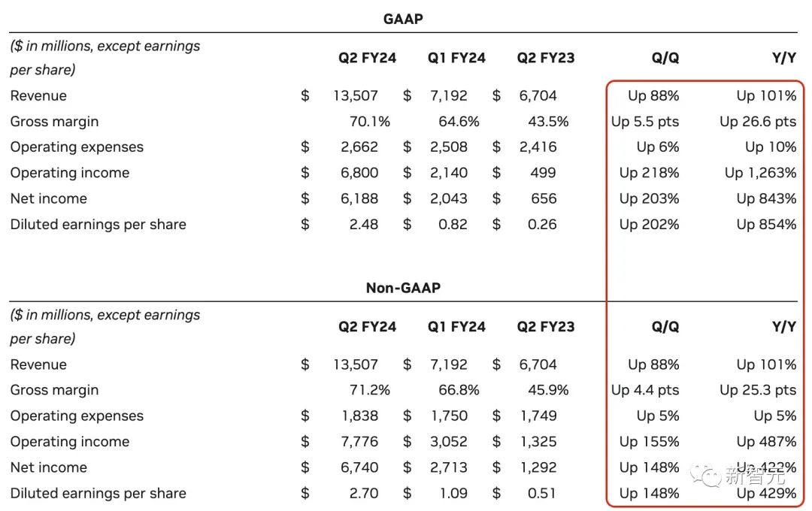Select the Q1 FY24 header in Non-GAAP table

pos(456,327)
